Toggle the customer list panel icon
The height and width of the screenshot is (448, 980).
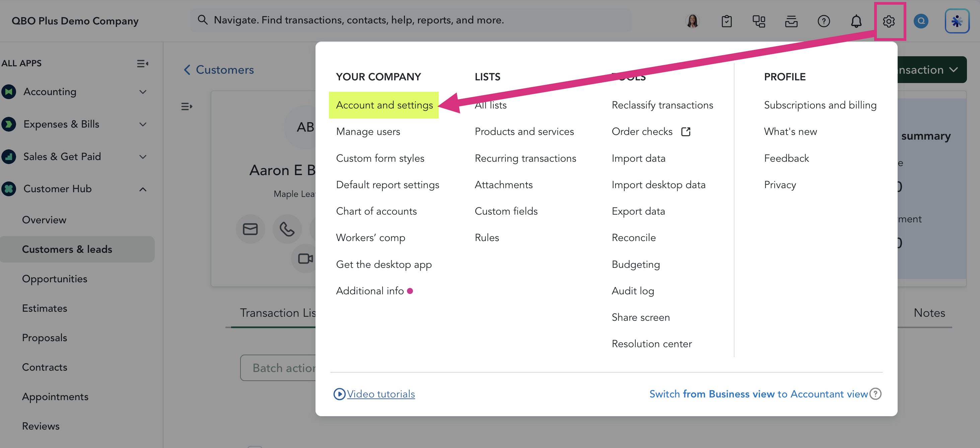pyautogui.click(x=187, y=106)
